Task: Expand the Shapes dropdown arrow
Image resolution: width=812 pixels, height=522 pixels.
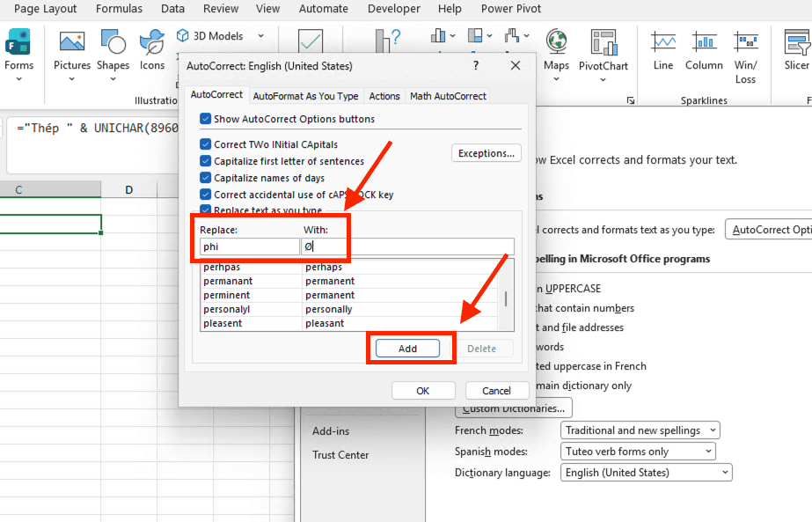Action: [x=113, y=79]
